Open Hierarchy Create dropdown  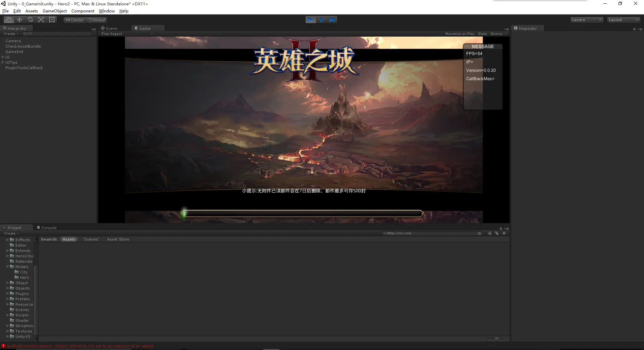[x=11, y=34]
